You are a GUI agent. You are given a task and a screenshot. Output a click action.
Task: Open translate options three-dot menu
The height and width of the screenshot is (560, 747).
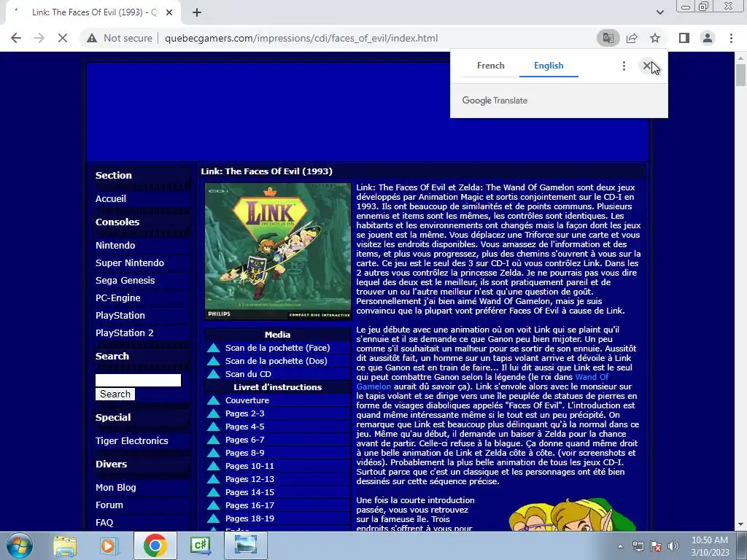(x=624, y=66)
